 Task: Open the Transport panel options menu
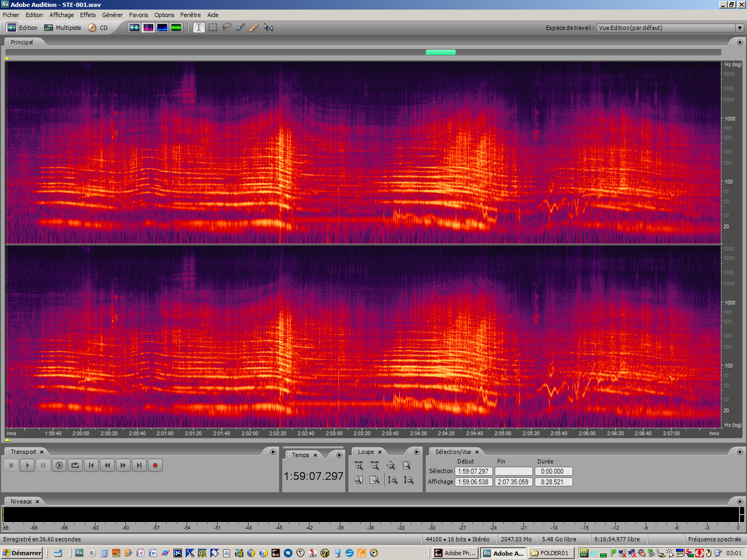click(x=273, y=452)
